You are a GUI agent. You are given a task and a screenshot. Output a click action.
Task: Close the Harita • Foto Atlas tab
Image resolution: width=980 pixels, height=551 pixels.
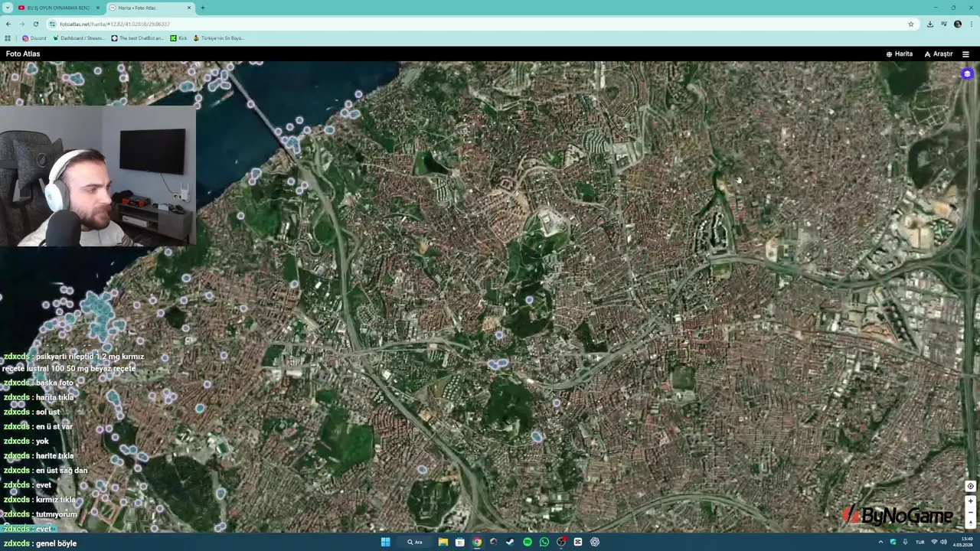point(189,8)
